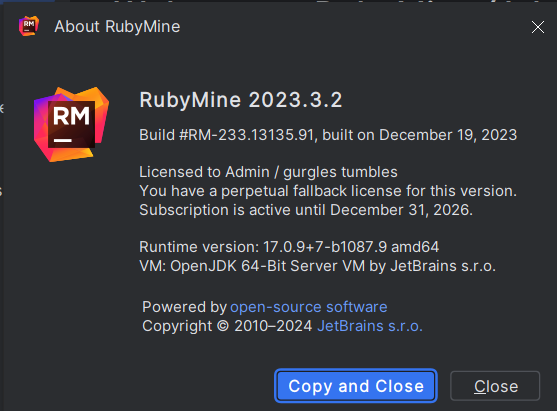Open the open-source software link

click(x=308, y=307)
